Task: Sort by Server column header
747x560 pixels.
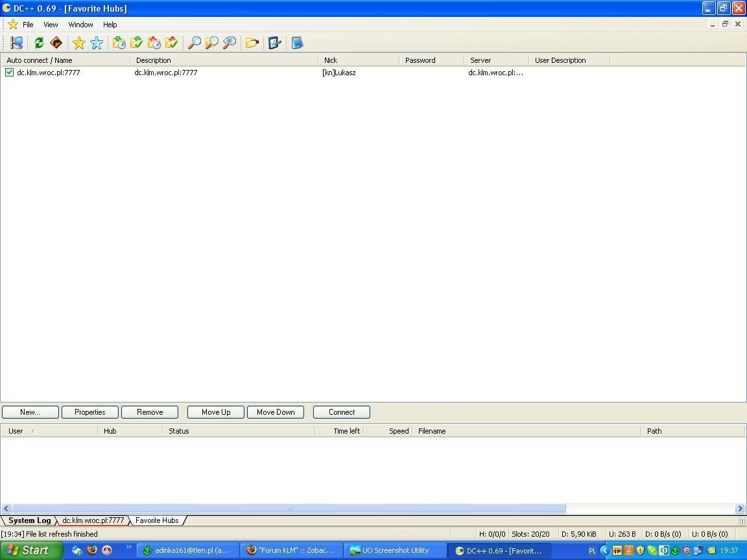Action: (497, 60)
